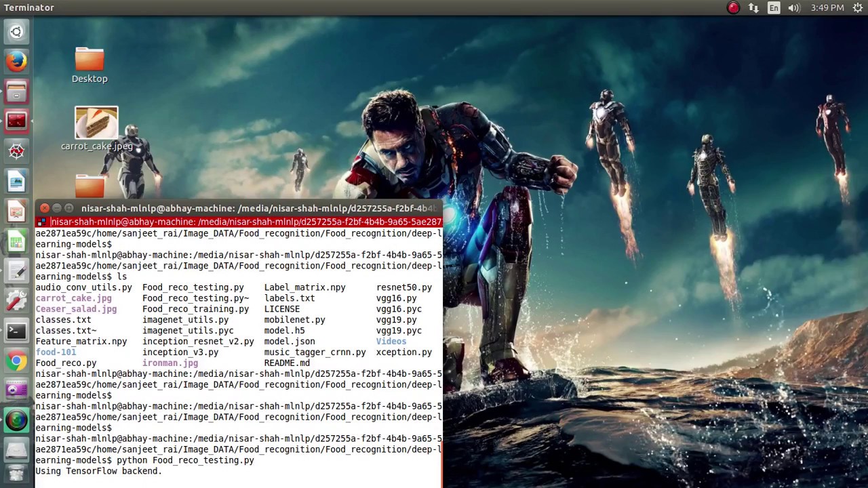Open the Trash at dock bottom

(16, 474)
